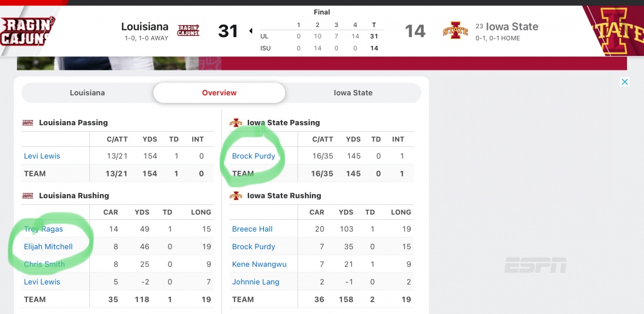The width and height of the screenshot is (644, 314).
Task: Open Trey Ragas player page
Action: [x=43, y=229]
